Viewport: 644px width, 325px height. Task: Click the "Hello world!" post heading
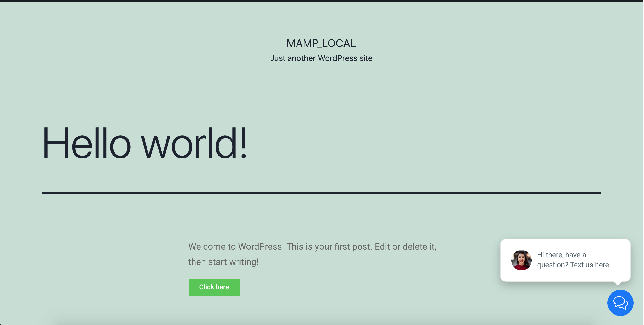pyautogui.click(x=145, y=143)
